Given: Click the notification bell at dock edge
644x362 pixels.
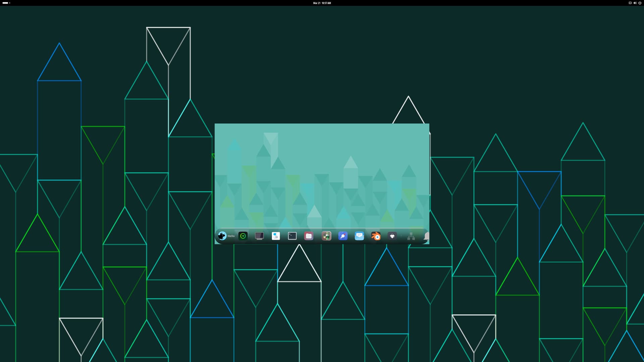Looking at the screenshot, I should 426,236.
